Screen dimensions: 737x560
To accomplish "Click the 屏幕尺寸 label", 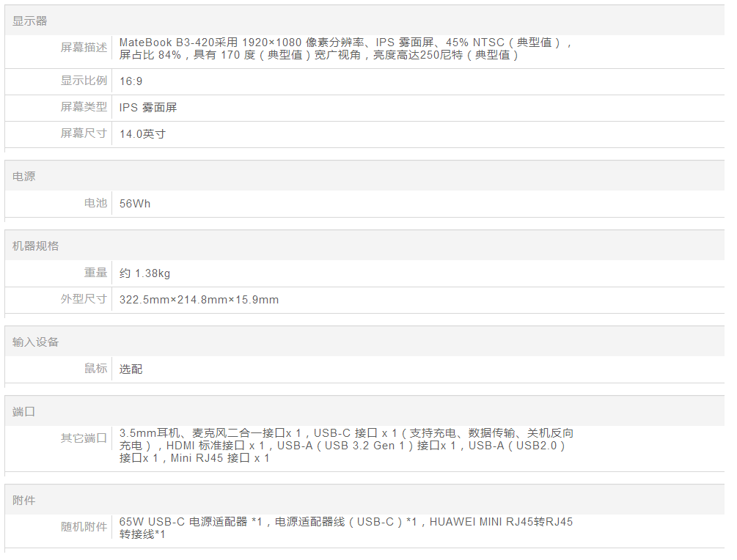I will [84, 133].
